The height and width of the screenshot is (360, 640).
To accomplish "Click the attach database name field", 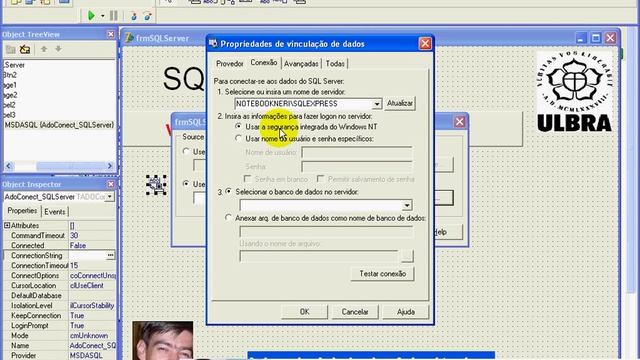I will point(326,232).
